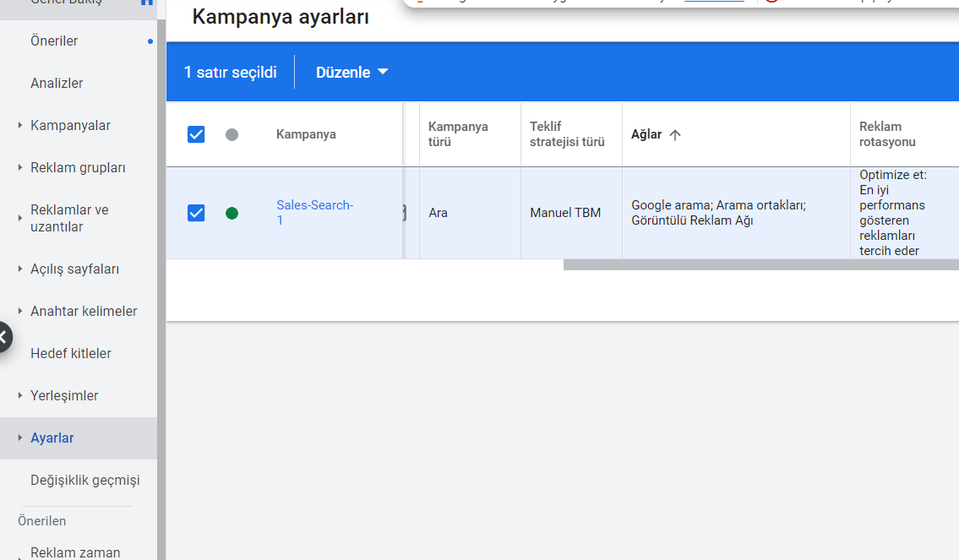Open Anahtar kelimeler in the sidebar
The image size is (959, 560).
click(84, 311)
